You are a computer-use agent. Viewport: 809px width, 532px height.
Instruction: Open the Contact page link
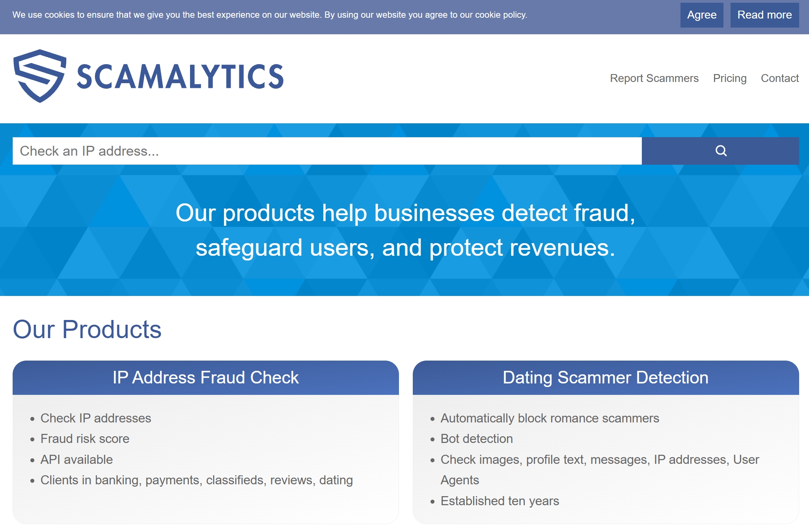pyautogui.click(x=779, y=78)
